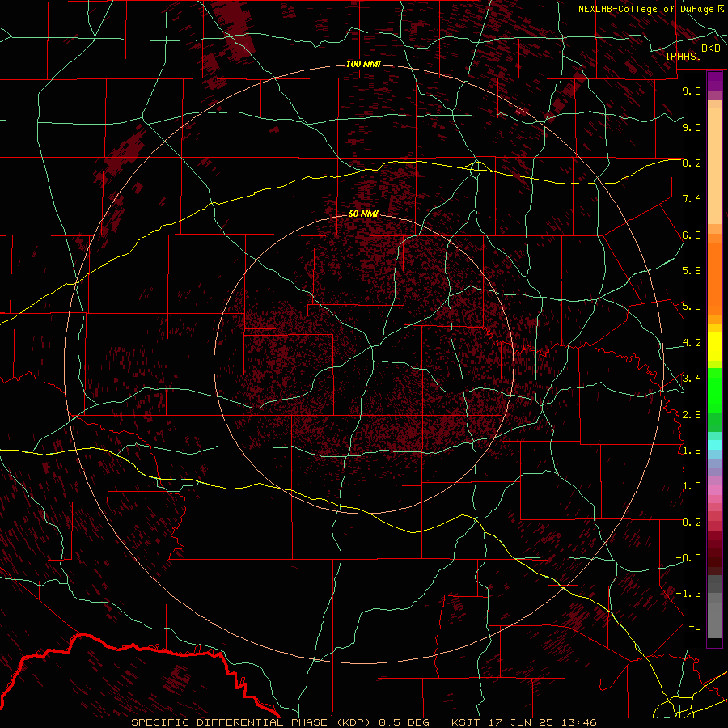Click the yellow segment of the color bar
728x728 pixels.
coord(714,346)
